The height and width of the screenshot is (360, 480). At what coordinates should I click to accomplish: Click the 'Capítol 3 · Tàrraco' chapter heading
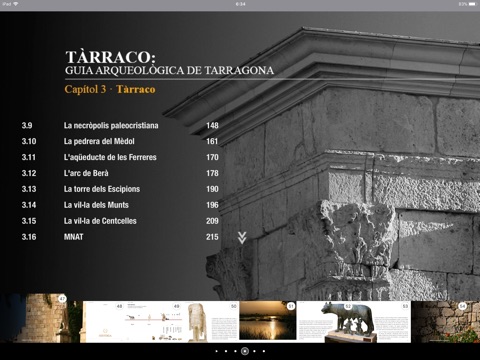pos(110,89)
